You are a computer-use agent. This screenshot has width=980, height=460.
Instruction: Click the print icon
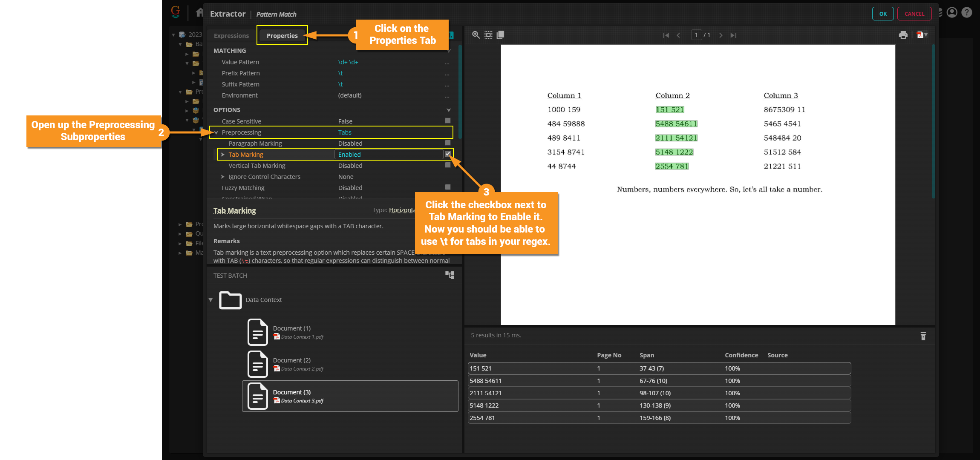tap(903, 35)
